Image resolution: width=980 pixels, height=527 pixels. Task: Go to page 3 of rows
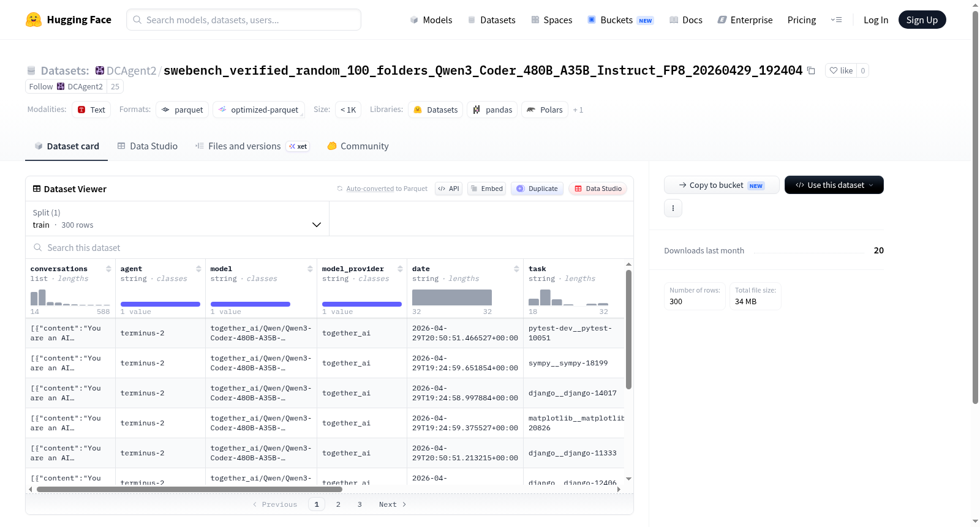360,504
